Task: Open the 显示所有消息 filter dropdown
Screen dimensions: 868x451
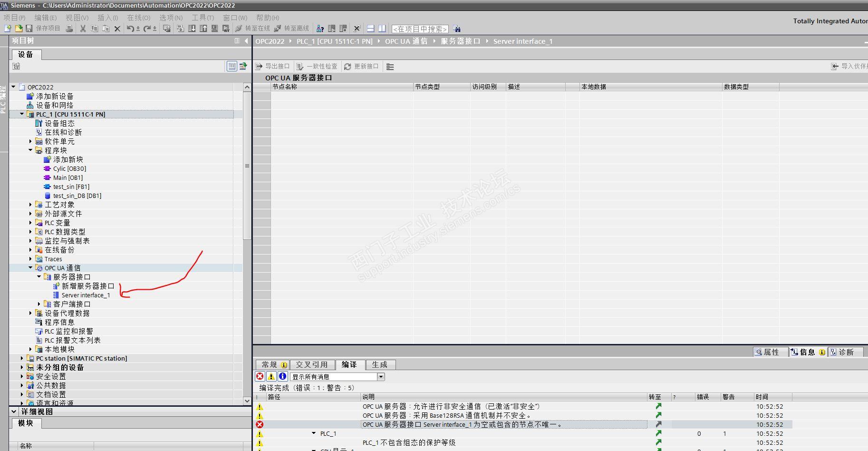Action: click(x=381, y=377)
